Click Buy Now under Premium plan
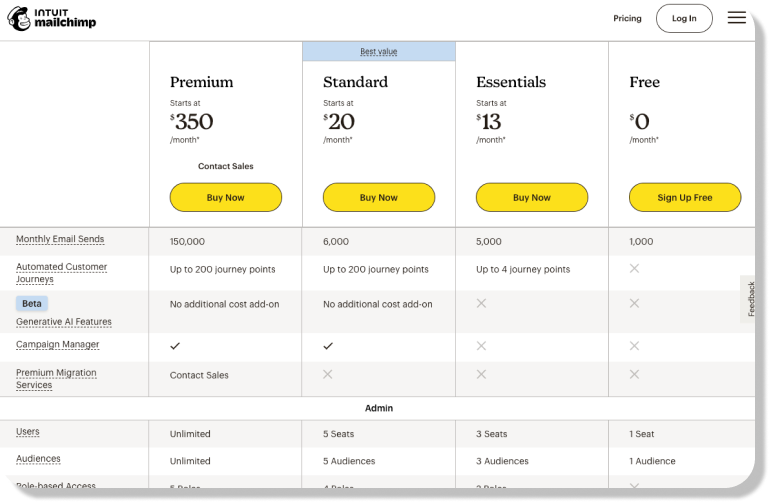This screenshot has width=769, height=502. (225, 197)
